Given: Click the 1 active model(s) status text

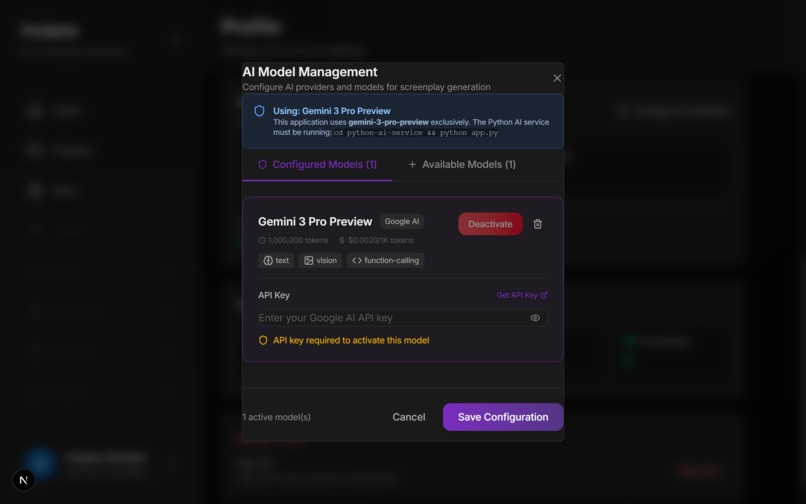Looking at the screenshot, I should [x=277, y=417].
